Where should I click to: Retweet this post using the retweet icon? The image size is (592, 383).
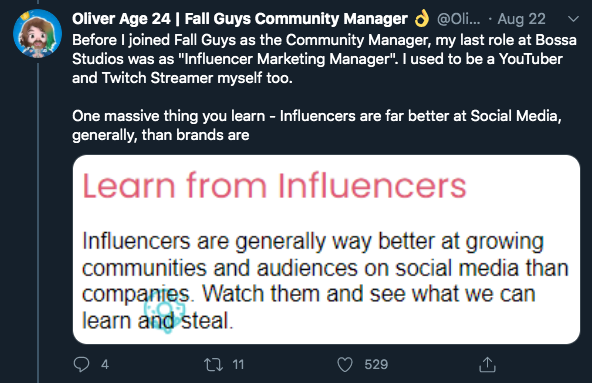[213, 364]
